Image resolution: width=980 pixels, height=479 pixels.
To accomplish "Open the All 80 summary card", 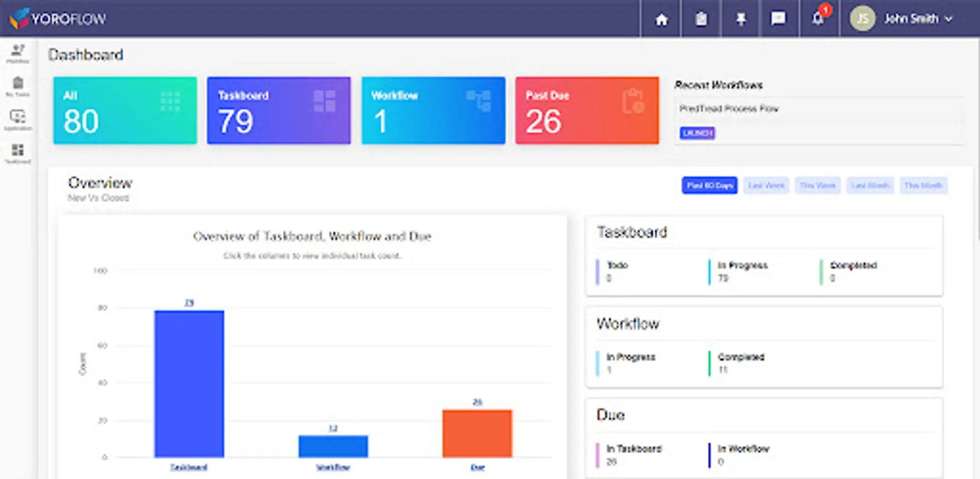I will [125, 110].
